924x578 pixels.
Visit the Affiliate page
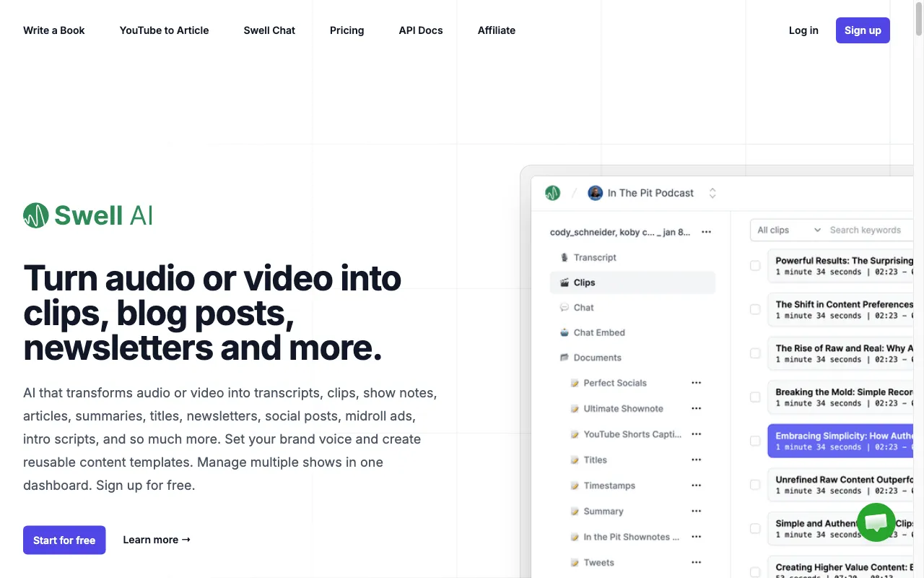coord(497,30)
